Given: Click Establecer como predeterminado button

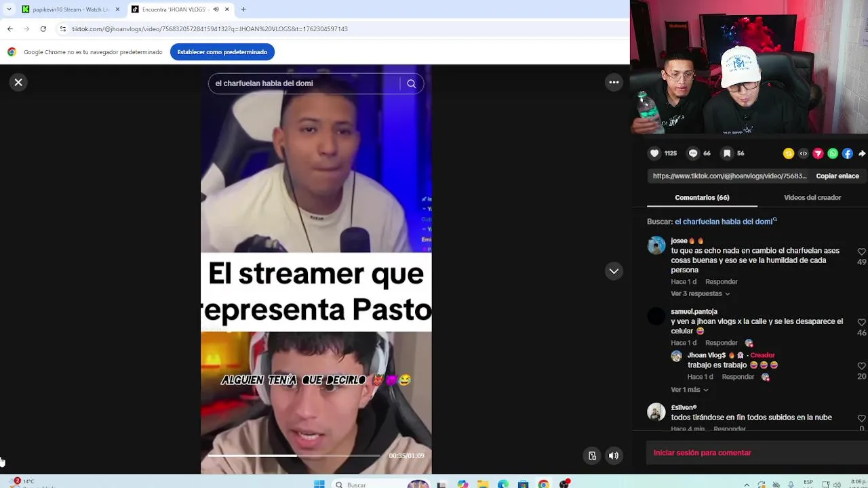Looking at the screenshot, I should coord(222,52).
